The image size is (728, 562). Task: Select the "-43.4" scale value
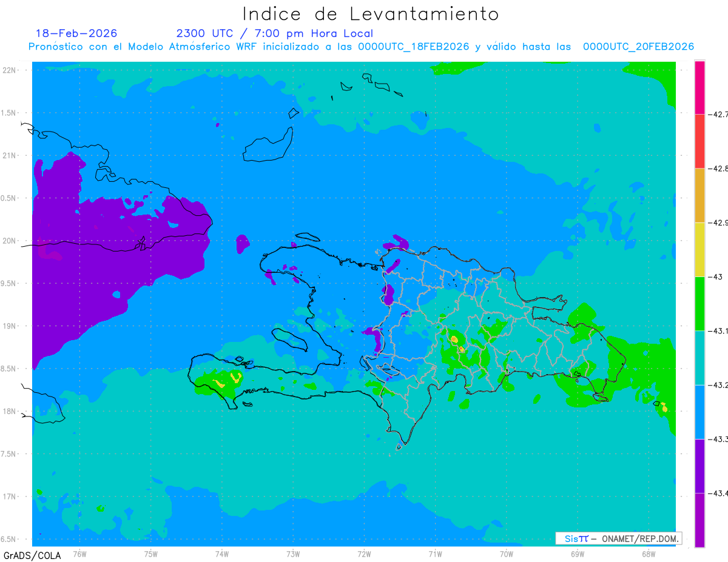click(718, 494)
